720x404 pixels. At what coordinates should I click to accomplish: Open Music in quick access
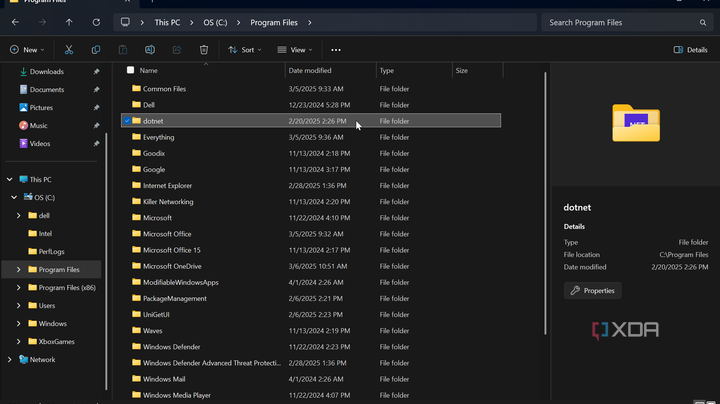point(38,125)
